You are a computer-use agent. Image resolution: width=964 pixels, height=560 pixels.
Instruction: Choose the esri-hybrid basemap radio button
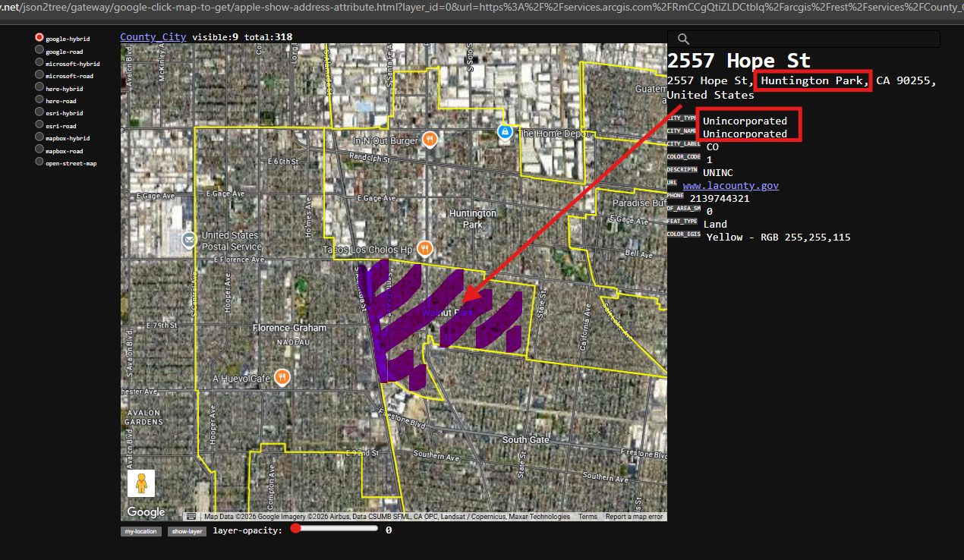[x=39, y=112]
